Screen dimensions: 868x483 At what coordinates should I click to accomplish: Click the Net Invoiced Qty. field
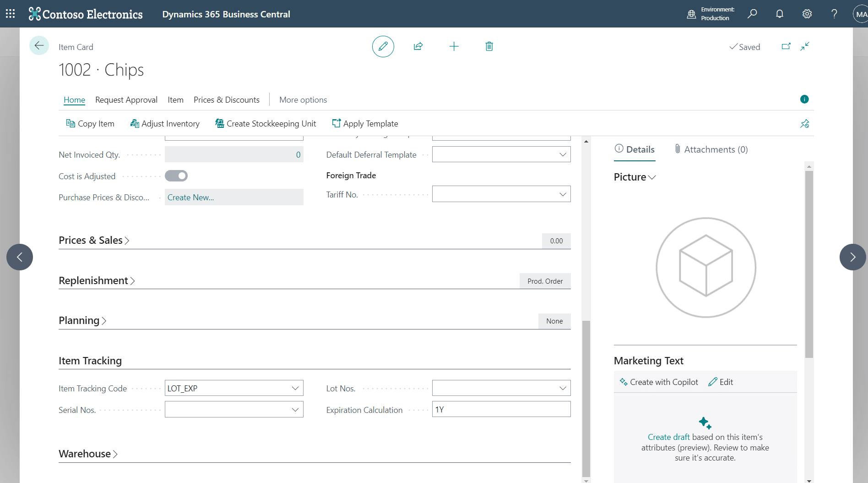(x=234, y=154)
